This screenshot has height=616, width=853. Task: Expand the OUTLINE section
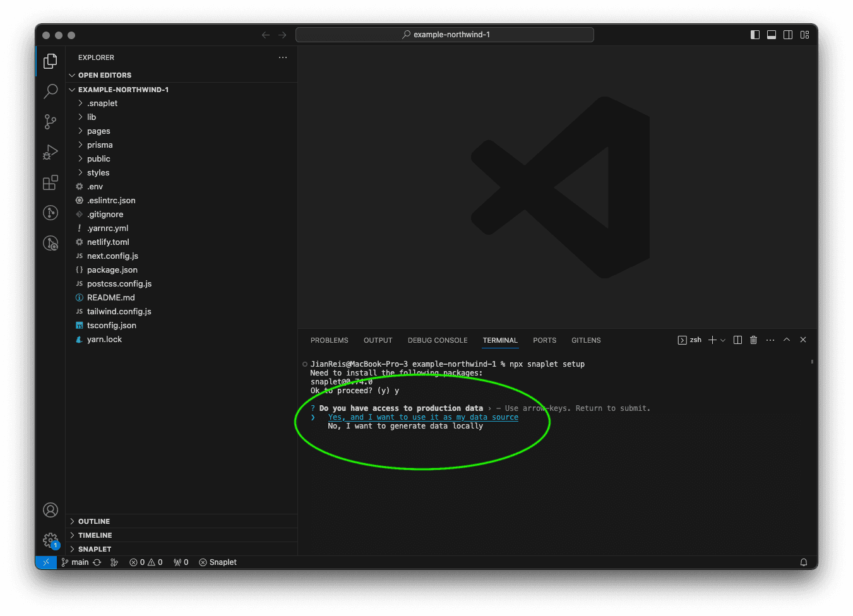tap(94, 521)
